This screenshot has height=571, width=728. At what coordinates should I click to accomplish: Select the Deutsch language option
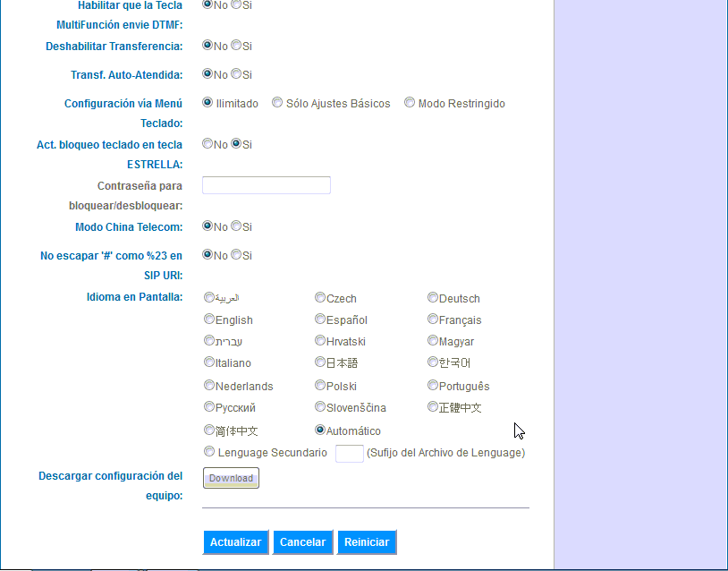[432, 297]
